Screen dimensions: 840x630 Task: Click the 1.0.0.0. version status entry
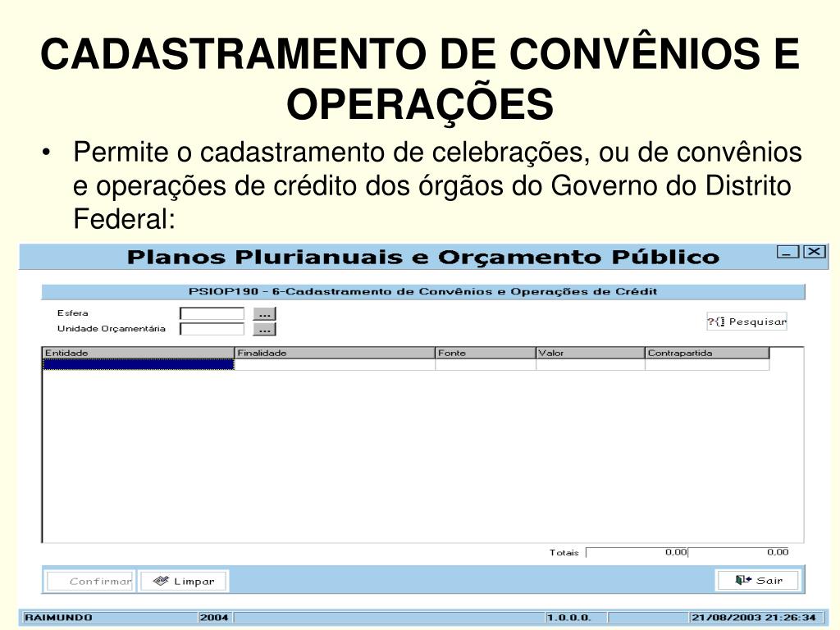(575, 618)
